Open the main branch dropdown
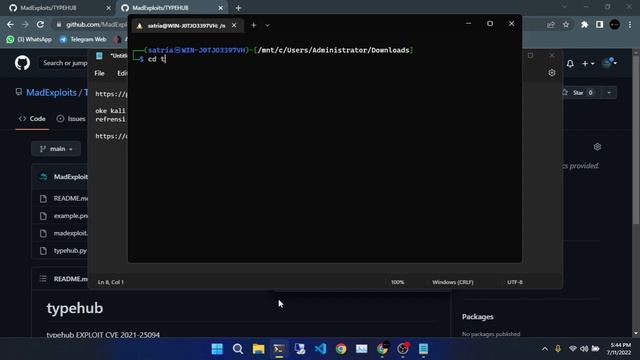This screenshot has height=360, width=640. (56, 149)
